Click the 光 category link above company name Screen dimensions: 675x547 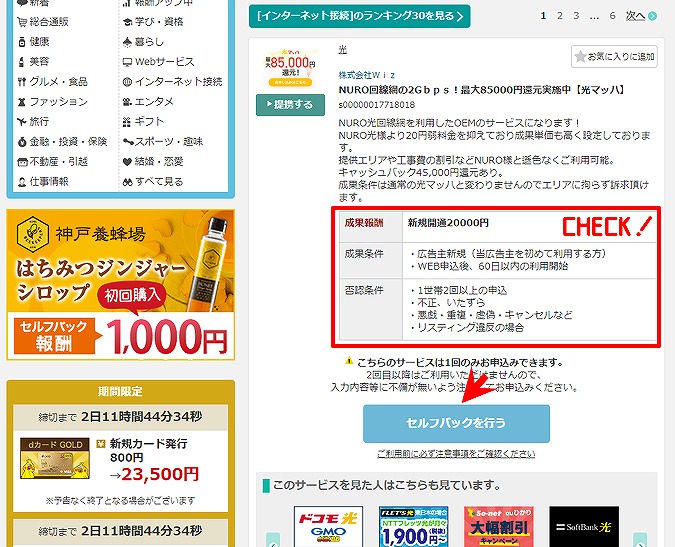pos(342,50)
